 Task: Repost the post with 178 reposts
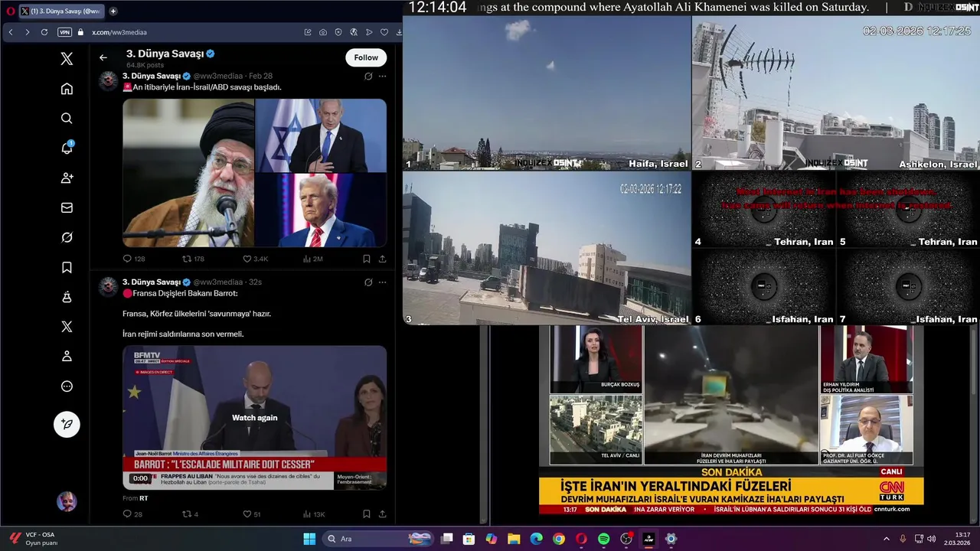pyautogui.click(x=193, y=259)
